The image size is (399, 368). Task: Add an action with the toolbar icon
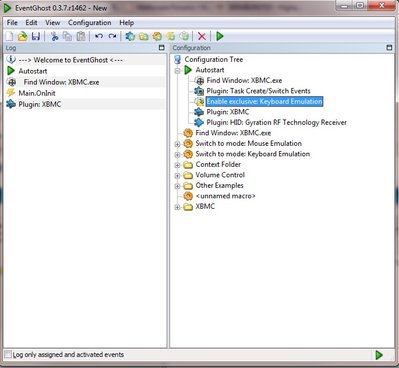click(184, 36)
